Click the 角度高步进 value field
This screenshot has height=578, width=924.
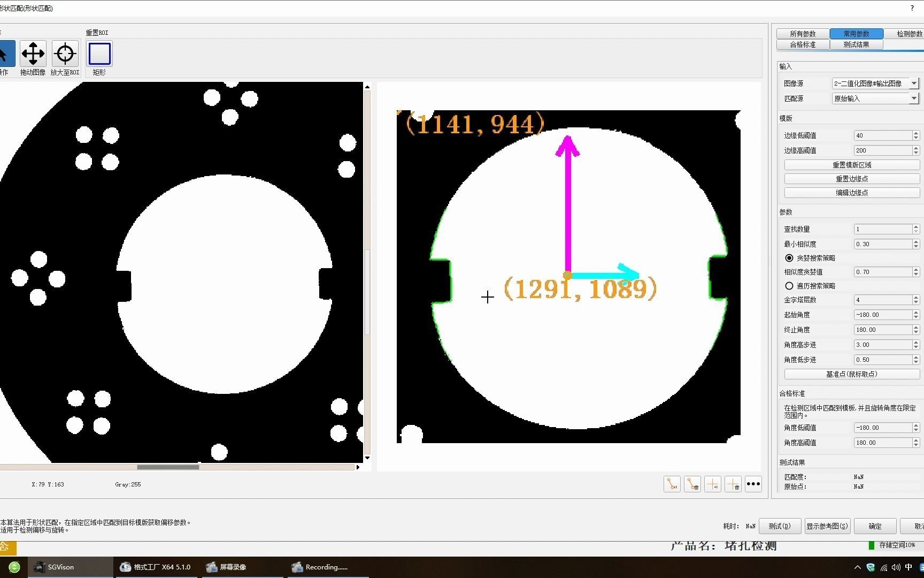coord(882,345)
